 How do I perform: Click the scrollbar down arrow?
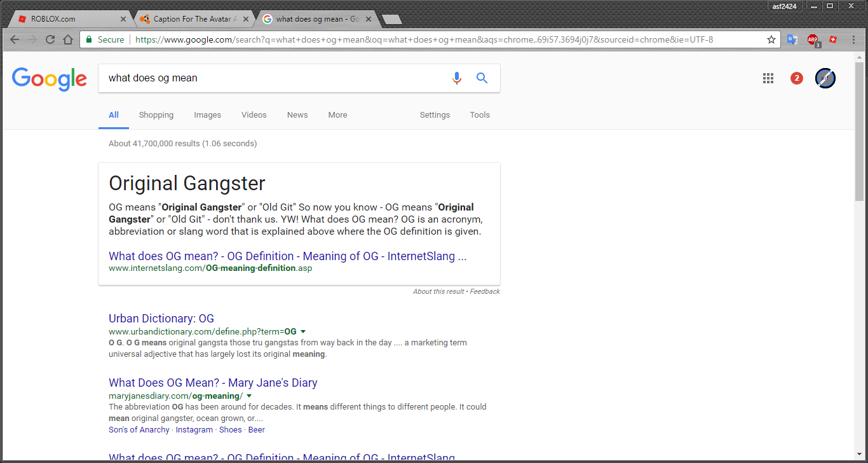tap(860, 455)
